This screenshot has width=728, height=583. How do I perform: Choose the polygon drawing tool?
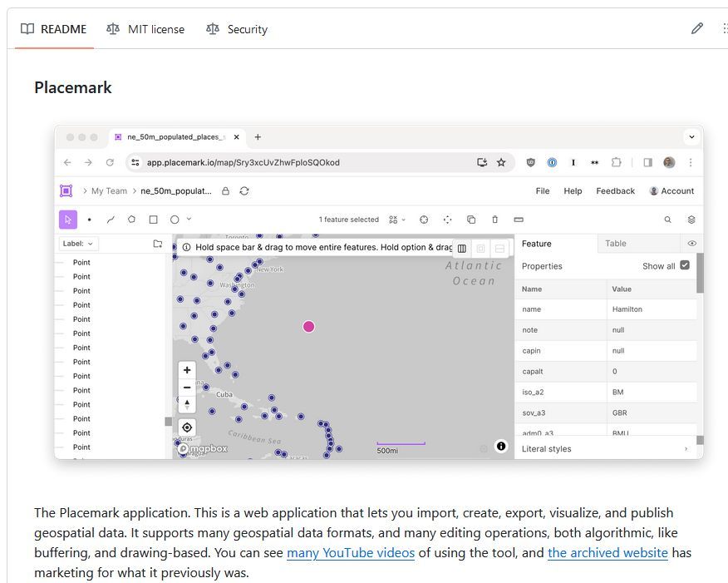click(132, 220)
